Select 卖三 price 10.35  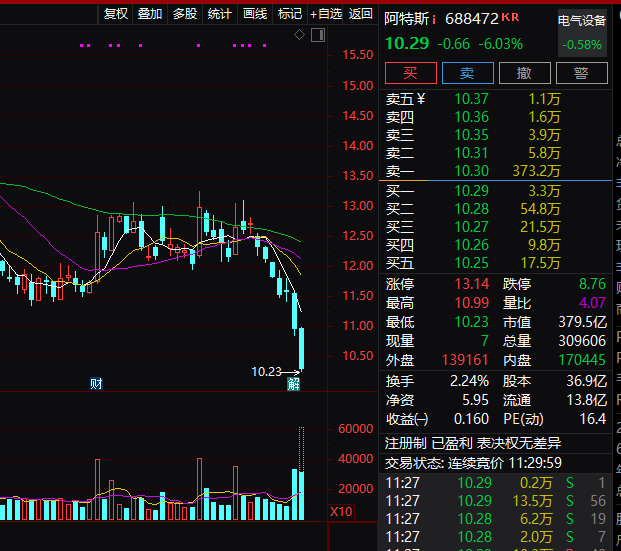(471, 135)
